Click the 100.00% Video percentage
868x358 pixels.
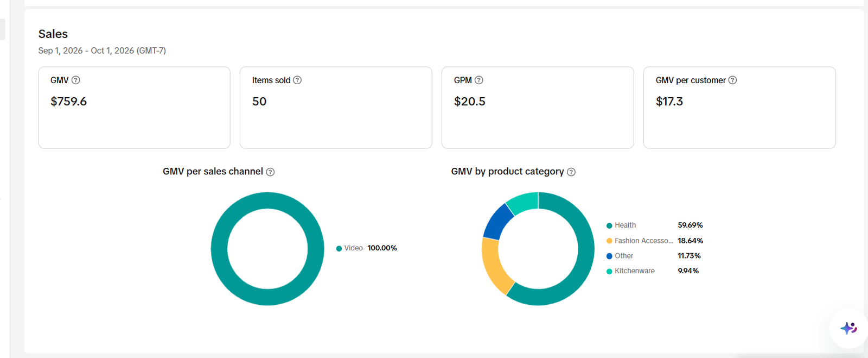coord(382,248)
